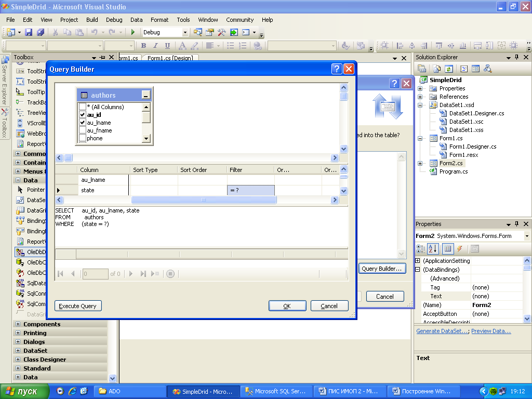Click the Underline formatting icon
The image size is (532, 399).
coord(167,46)
